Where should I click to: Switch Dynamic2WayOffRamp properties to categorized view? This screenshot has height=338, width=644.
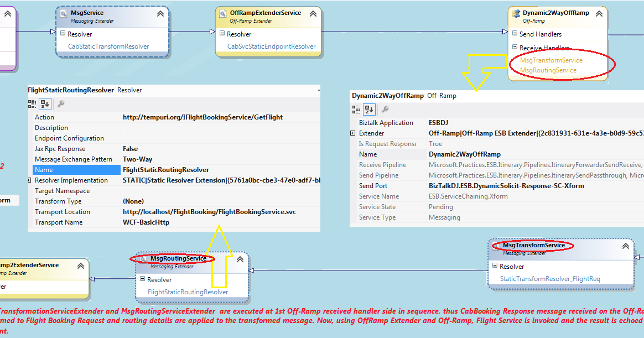pyautogui.click(x=356, y=109)
